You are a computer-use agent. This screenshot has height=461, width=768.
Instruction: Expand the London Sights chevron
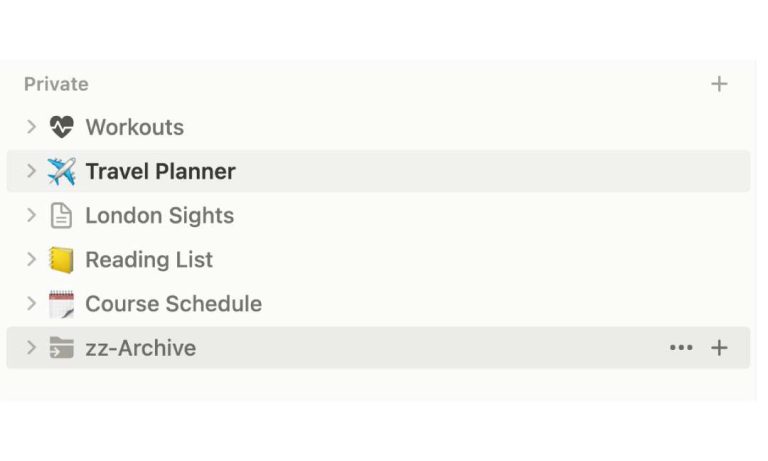(x=31, y=216)
